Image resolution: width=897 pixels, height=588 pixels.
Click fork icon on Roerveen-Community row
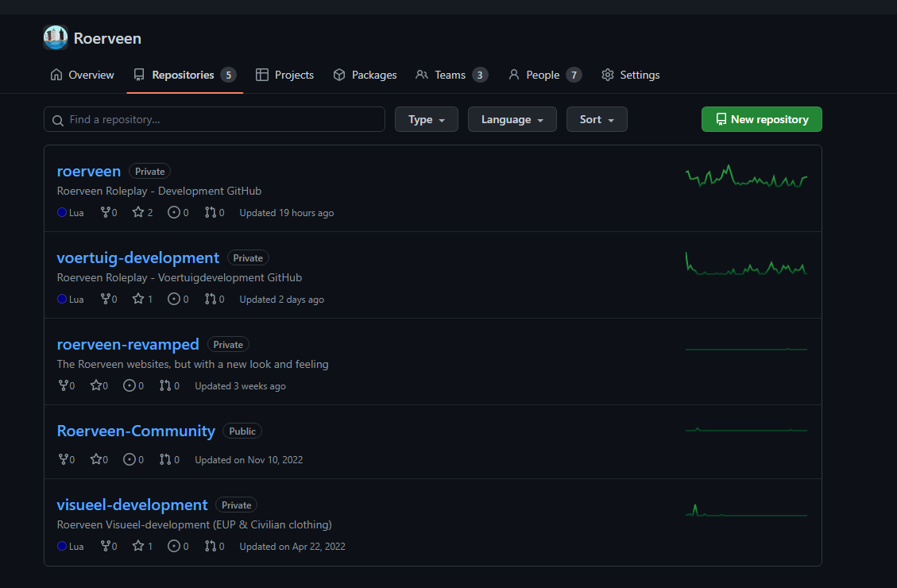coord(64,459)
